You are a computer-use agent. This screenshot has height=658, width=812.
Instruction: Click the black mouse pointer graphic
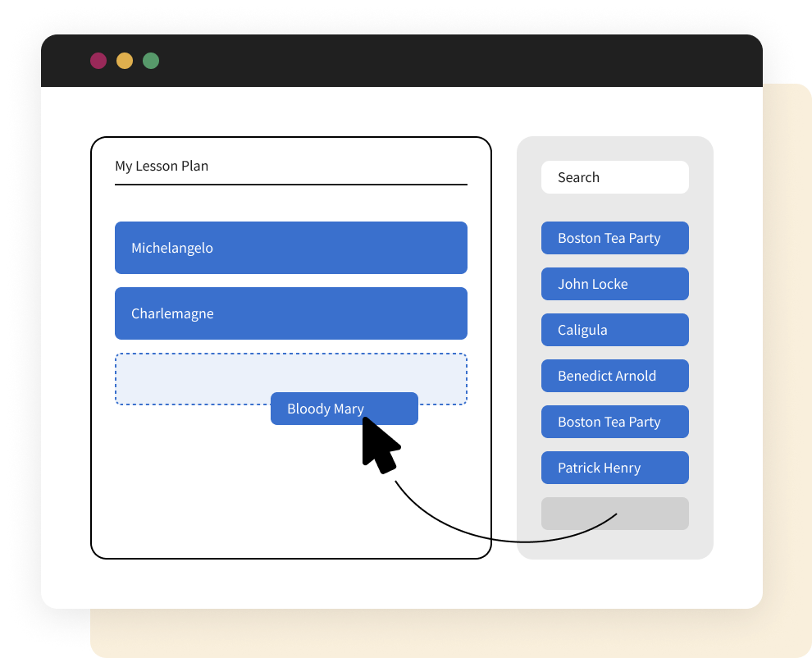[x=378, y=445]
